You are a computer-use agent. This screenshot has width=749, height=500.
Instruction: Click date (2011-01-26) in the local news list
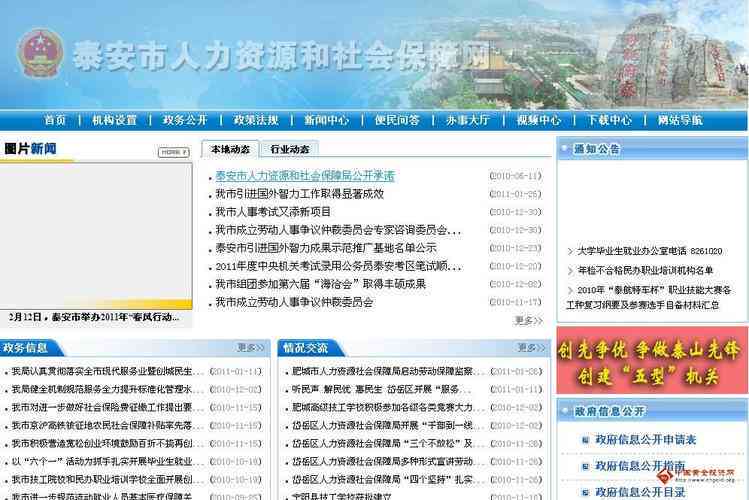coord(515,194)
